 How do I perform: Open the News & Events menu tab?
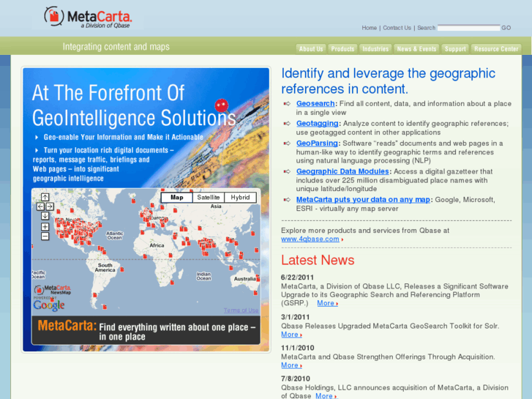click(x=416, y=49)
